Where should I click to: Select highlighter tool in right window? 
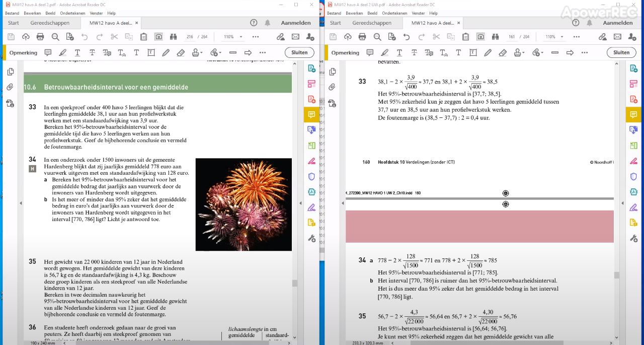384,52
